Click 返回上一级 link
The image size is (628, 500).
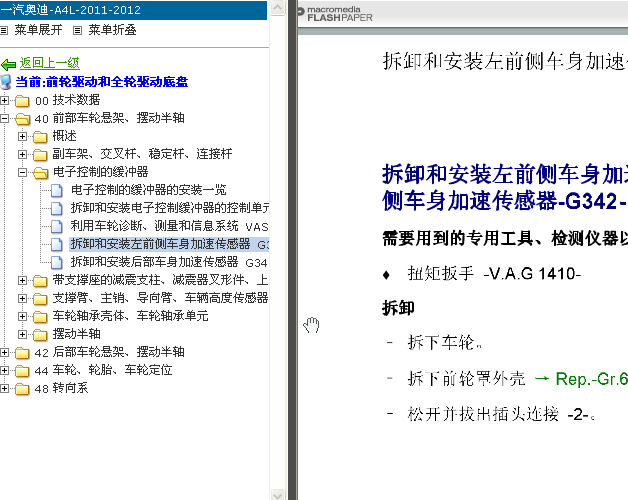point(50,63)
